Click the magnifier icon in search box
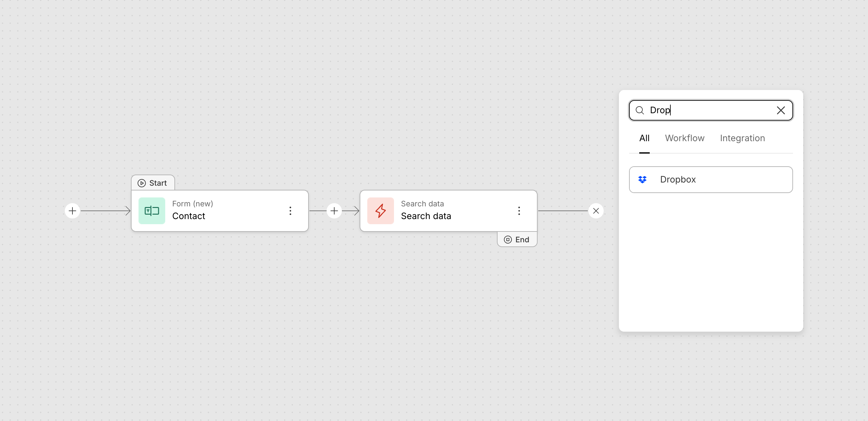 640,110
